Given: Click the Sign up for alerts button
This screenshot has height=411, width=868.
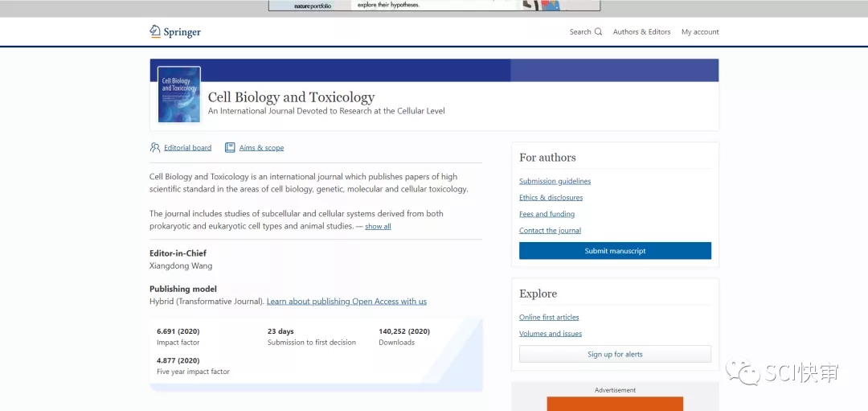Looking at the screenshot, I should coord(615,354).
